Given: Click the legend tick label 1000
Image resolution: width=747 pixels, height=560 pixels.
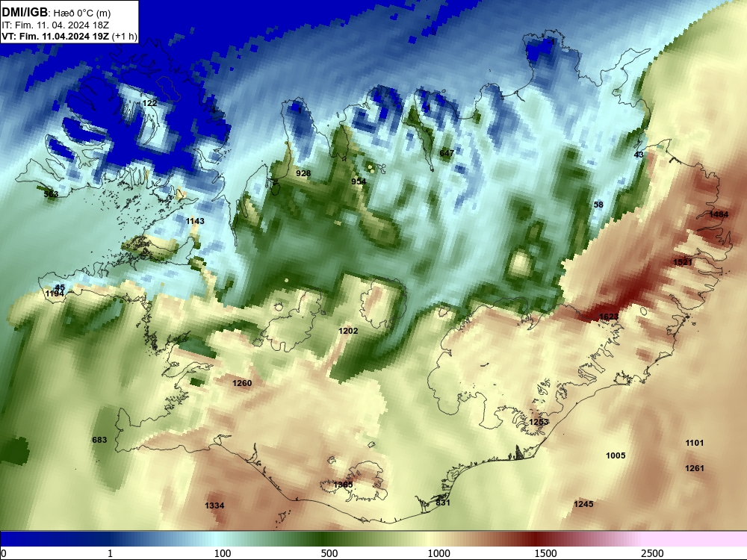Looking at the screenshot, I should pyautogui.click(x=438, y=553).
